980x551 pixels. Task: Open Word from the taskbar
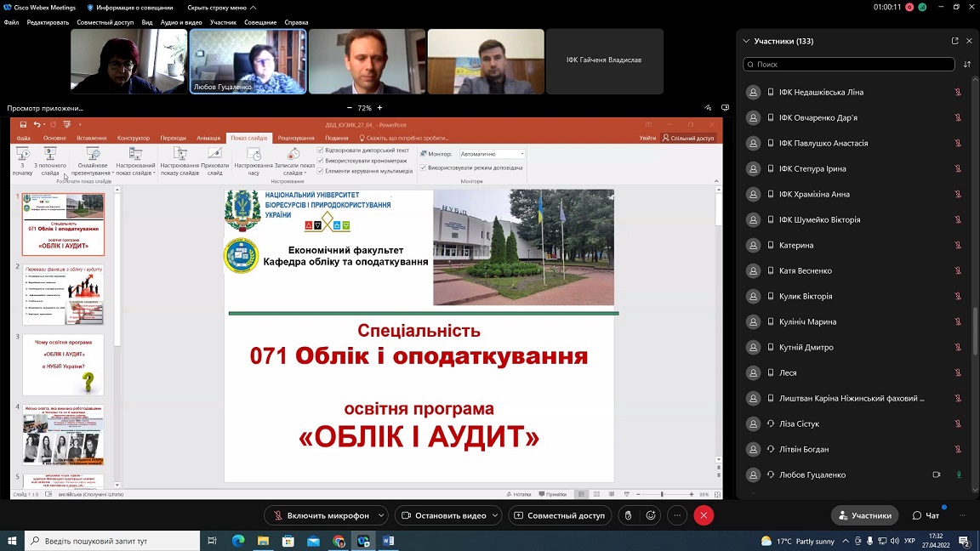tap(388, 541)
